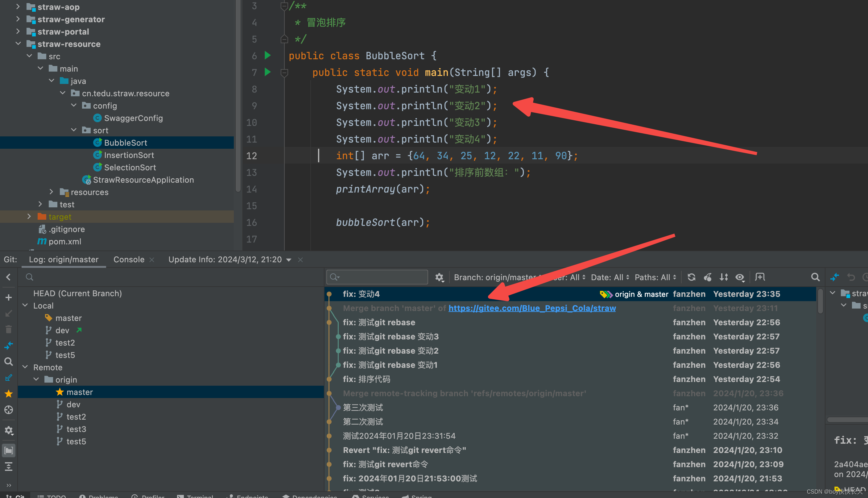The width and height of the screenshot is (868, 498).
Task: Open the branch pane gear settings
Action: click(9, 430)
